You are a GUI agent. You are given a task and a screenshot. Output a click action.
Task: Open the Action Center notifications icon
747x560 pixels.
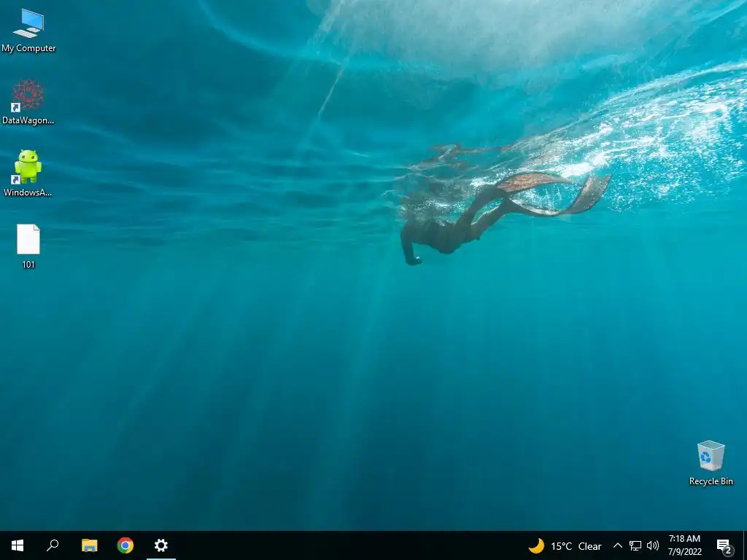click(x=724, y=546)
